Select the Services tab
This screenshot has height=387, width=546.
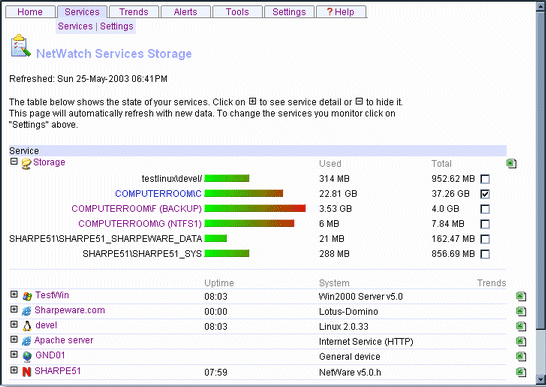point(82,12)
